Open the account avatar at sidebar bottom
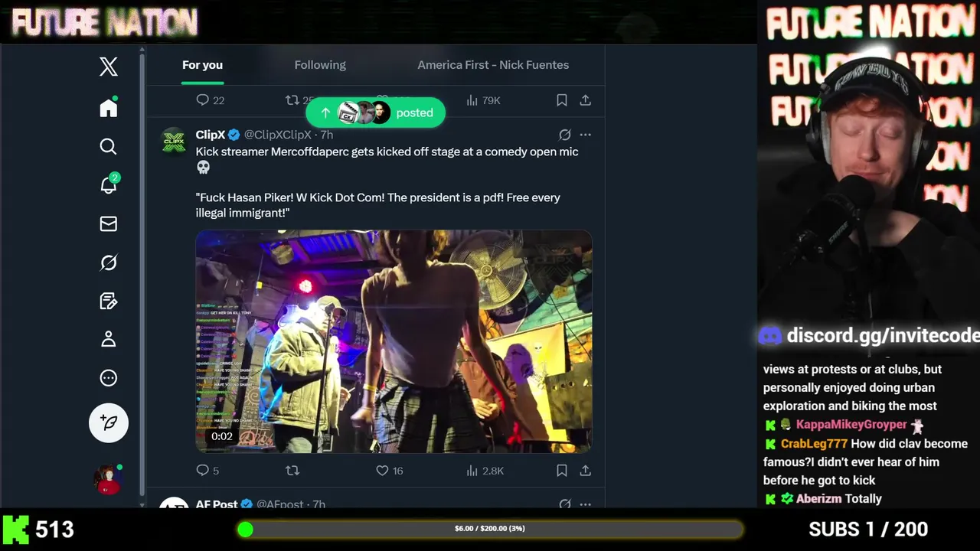Viewport: 980px width, 551px height. pos(108,479)
